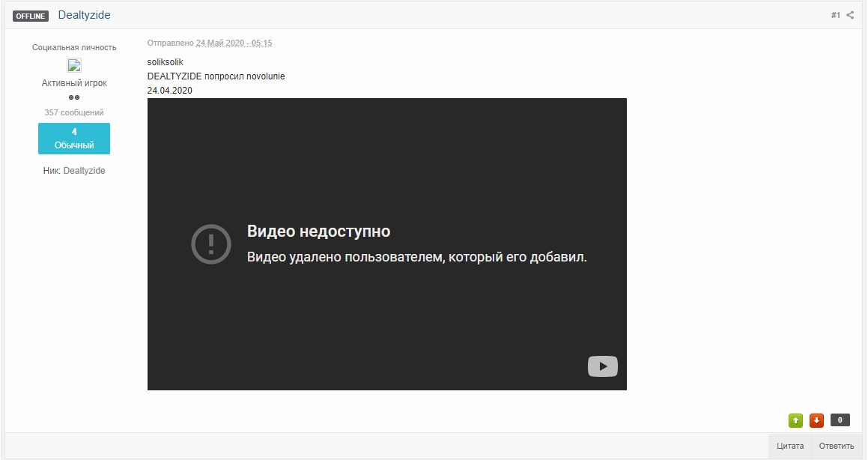Click the share icon beside post #1
The width and height of the screenshot is (868, 460).
[x=850, y=15]
